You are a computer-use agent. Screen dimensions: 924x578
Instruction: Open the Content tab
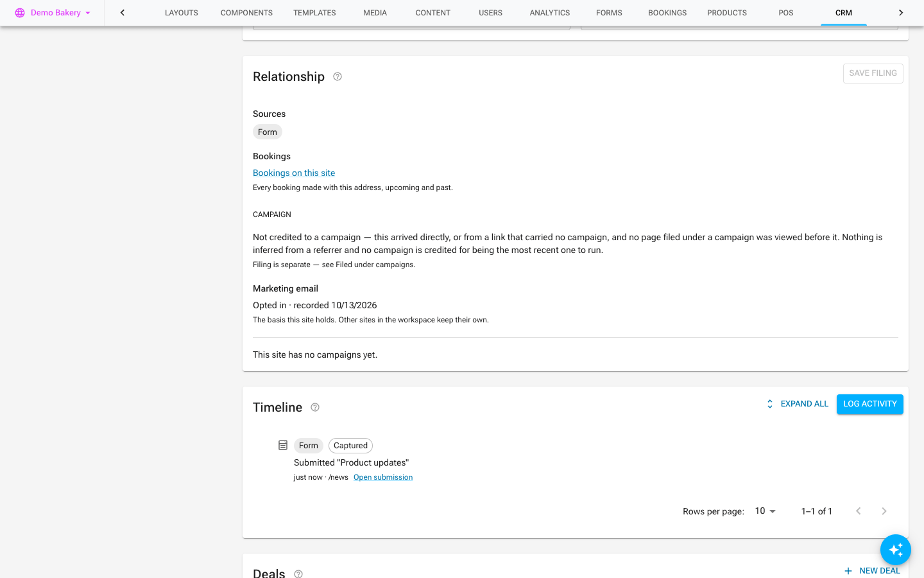pos(433,13)
